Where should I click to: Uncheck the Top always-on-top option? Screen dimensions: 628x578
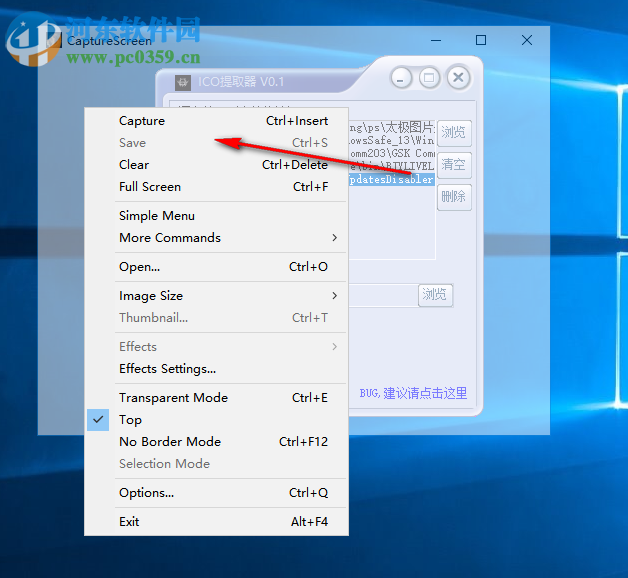(216, 420)
